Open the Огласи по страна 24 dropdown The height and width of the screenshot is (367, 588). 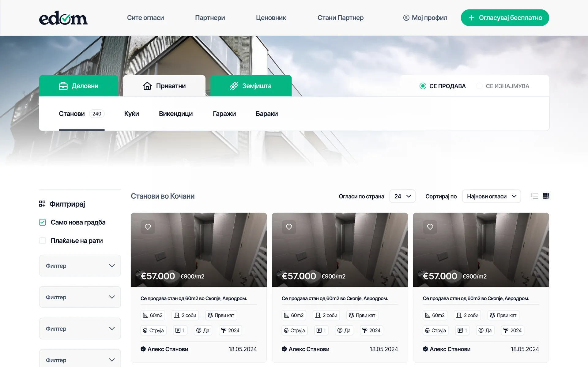[402, 196]
